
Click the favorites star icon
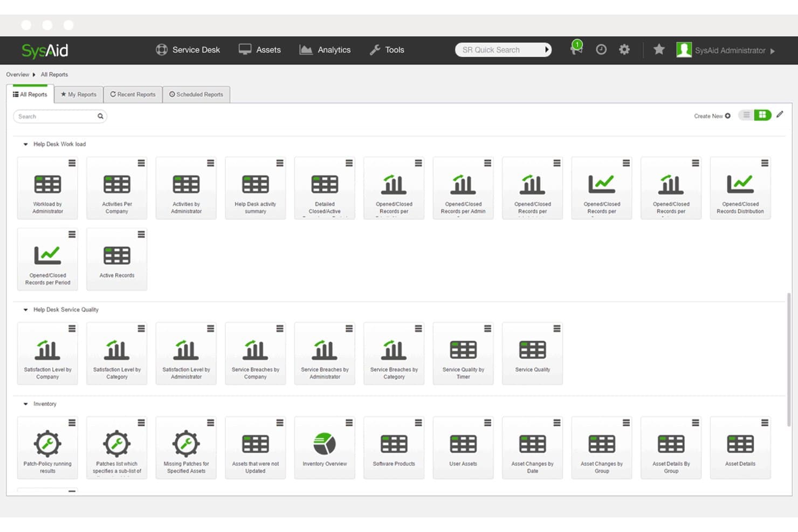point(659,50)
